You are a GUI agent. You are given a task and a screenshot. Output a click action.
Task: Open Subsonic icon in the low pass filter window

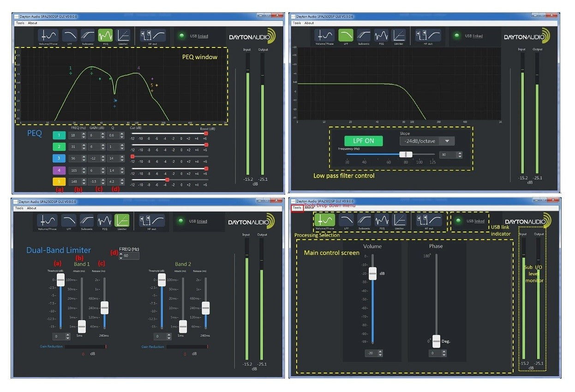[364, 36]
